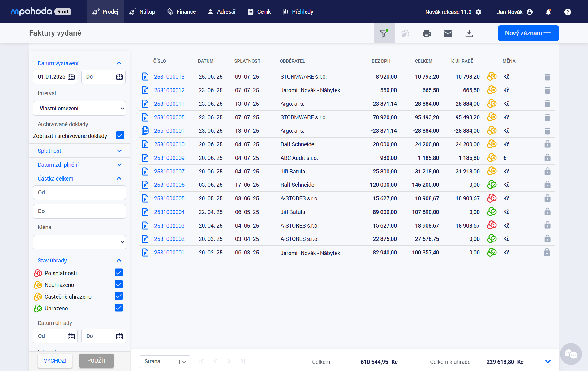The image size is (588, 371).
Task: Delete invoice 2581000013 with trash icon
Action: tap(547, 77)
